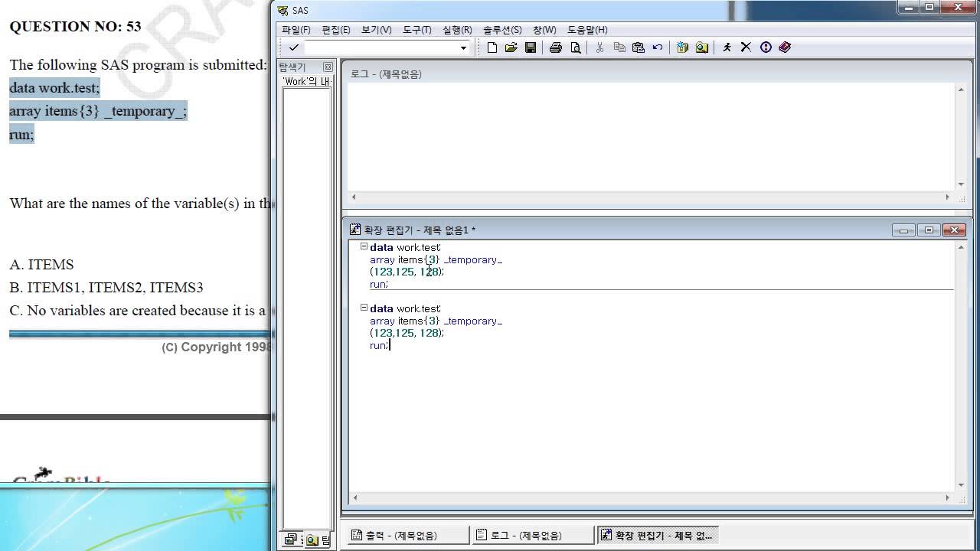
Task: Click the log window scroll up arrow
Action: [x=962, y=90]
